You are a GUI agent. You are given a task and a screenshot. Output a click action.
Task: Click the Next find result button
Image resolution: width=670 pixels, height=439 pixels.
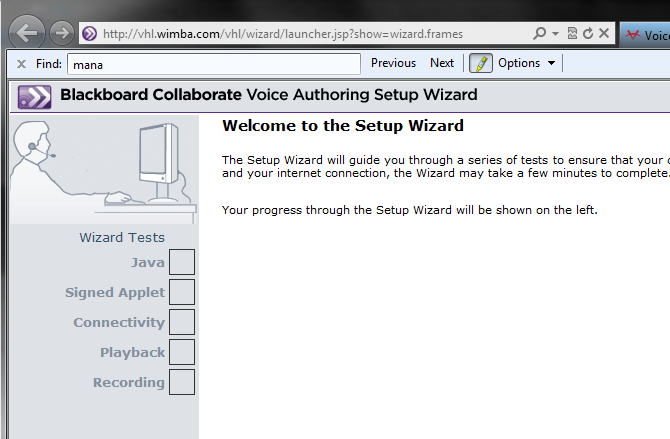tap(442, 63)
